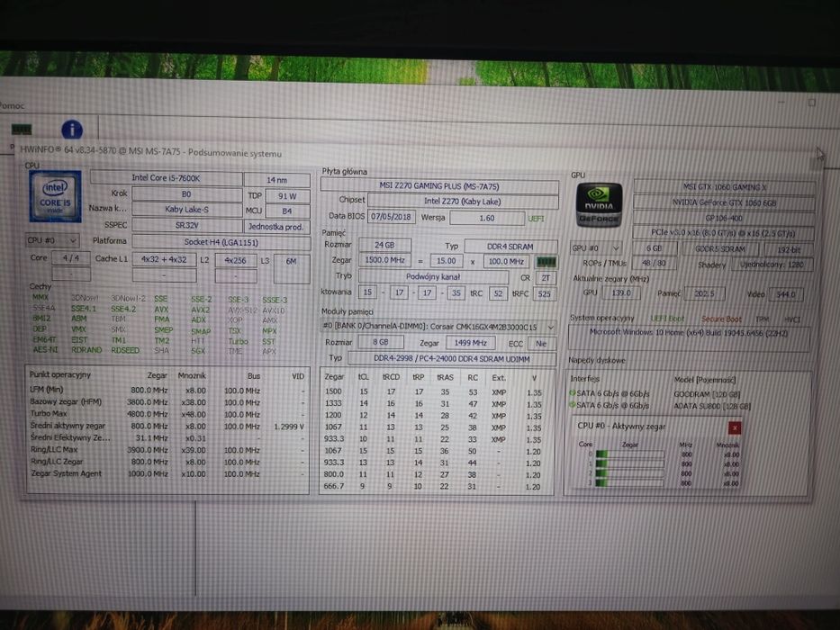This screenshot has width=840, height=630.
Task: Click the module size 8 GB field
Action: [380, 342]
